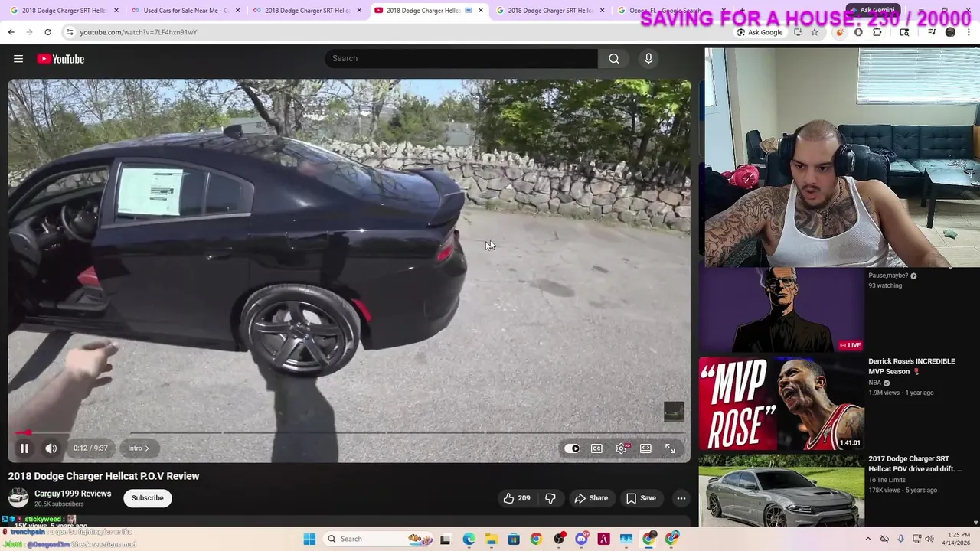Save the video to a playlist

tap(641, 498)
